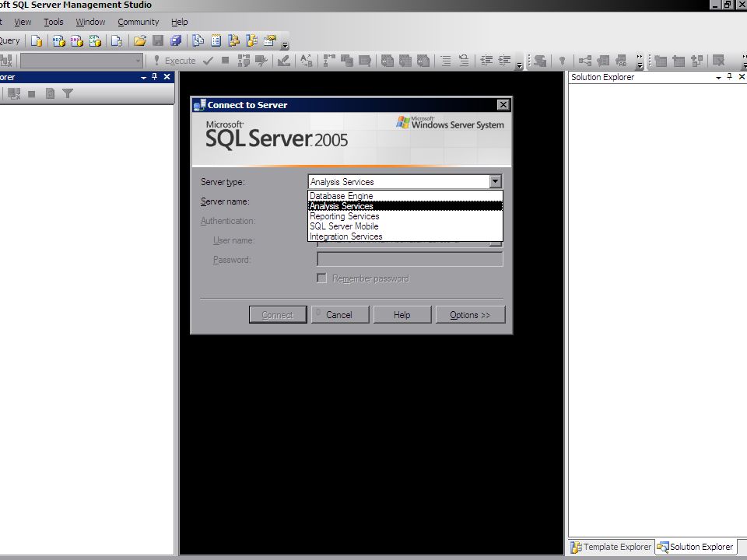
Task: Specify values for template parameters
Action: pos(307,61)
